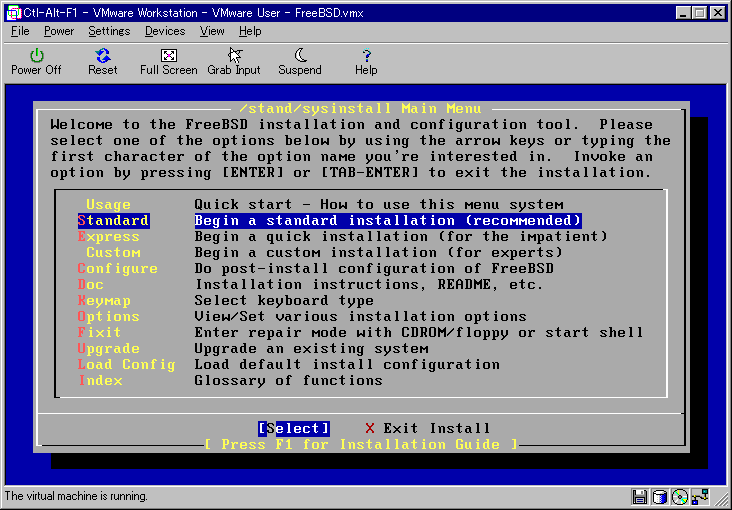Viewport: 732px width, 510px height.
Task: Click the floppy disk status icon
Action: tap(640, 496)
